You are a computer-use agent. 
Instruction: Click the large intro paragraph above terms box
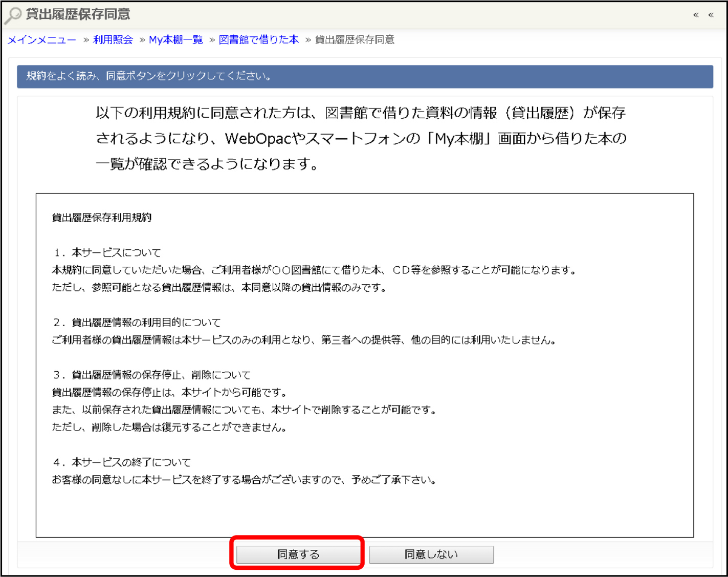[x=361, y=138]
